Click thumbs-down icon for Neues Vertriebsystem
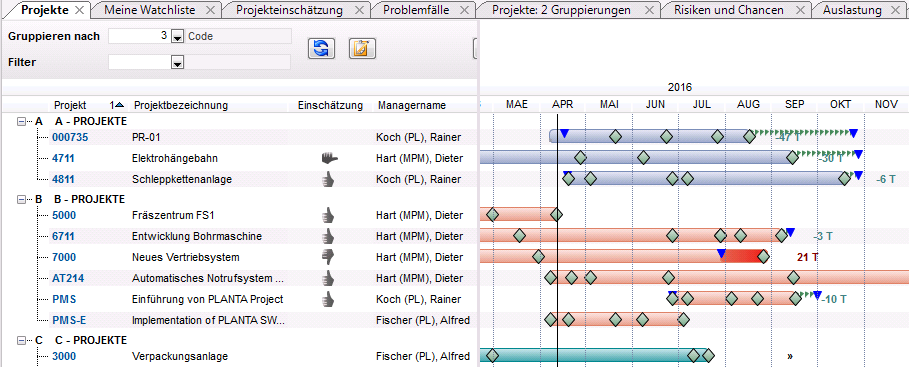Image resolution: width=909 pixels, height=367 pixels. coord(329,257)
